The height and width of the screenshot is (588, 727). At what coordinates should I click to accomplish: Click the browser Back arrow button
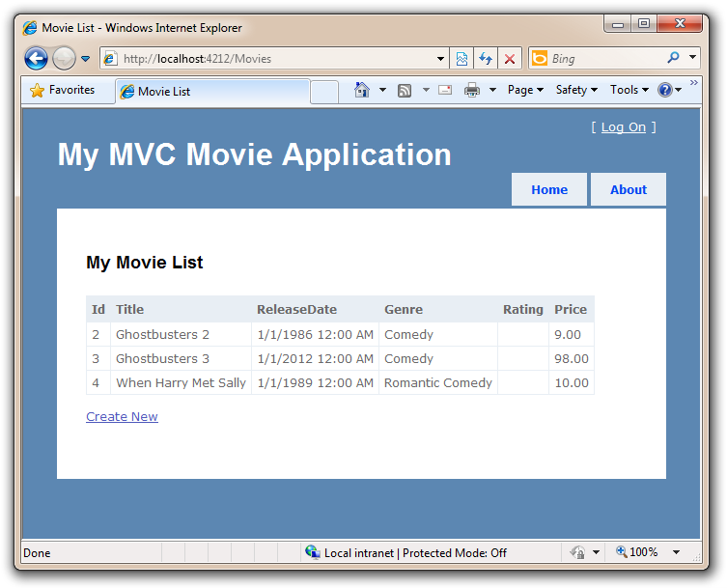click(36, 59)
